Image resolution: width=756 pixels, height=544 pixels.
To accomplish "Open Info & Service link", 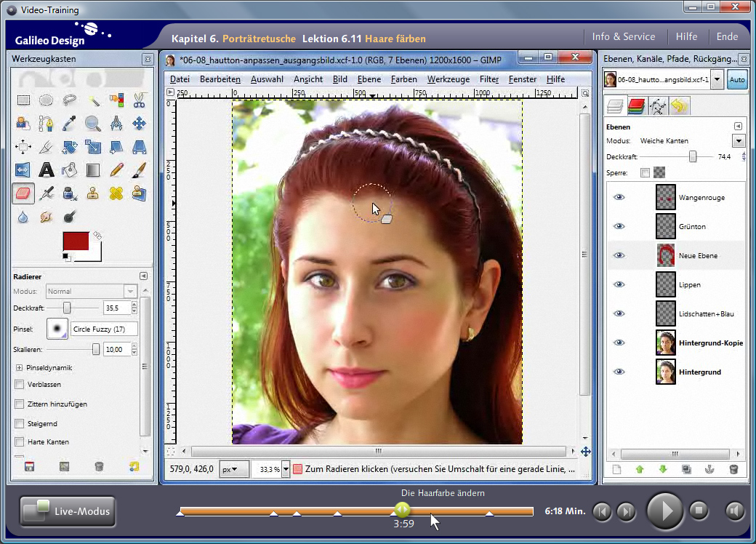I will pos(623,36).
